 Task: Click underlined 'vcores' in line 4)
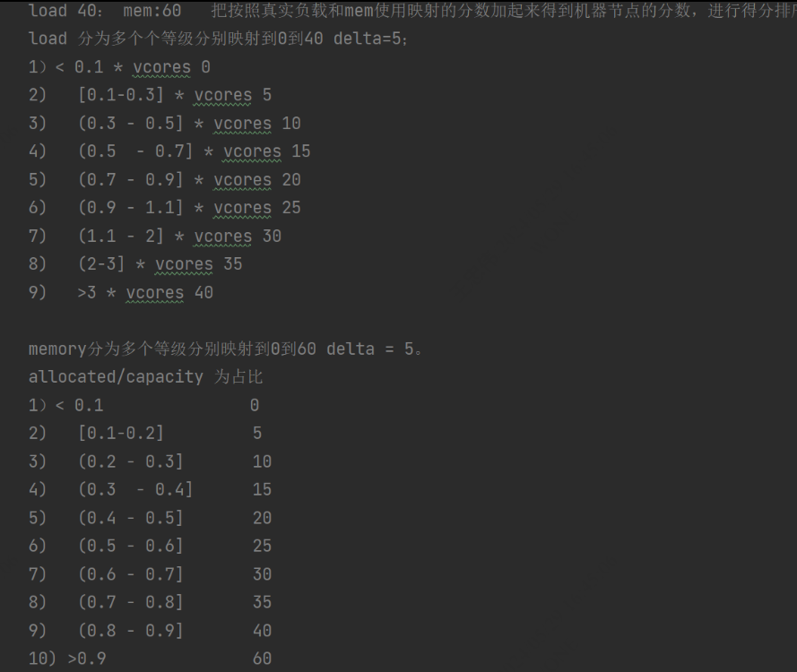pos(252,151)
